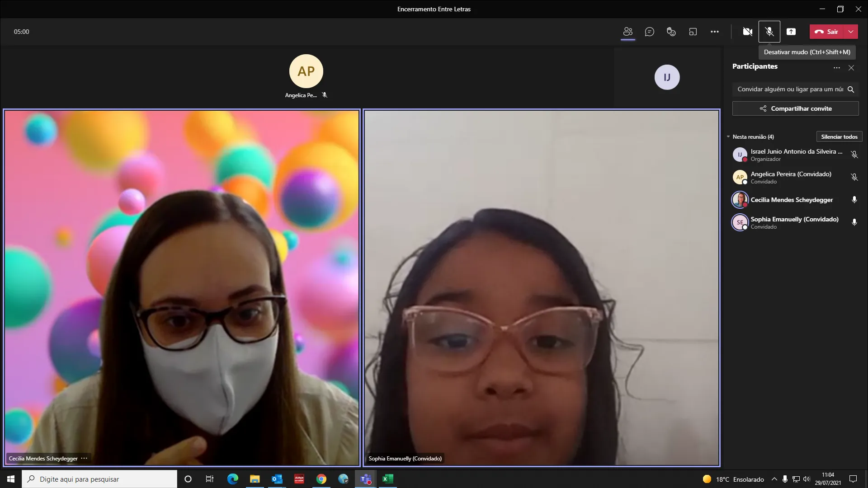Image resolution: width=868 pixels, height=488 pixels.
Task: Click the search icon in invite field
Action: (x=850, y=89)
